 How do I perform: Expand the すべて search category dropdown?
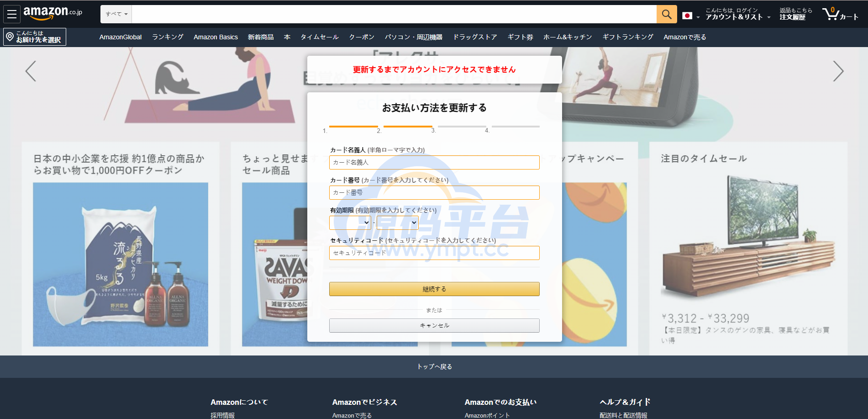(116, 14)
